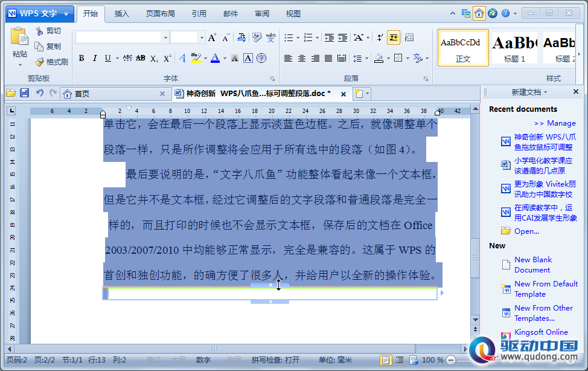Click the phonetic guide wén icon
This screenshot has width=588, height=371.
270,37
